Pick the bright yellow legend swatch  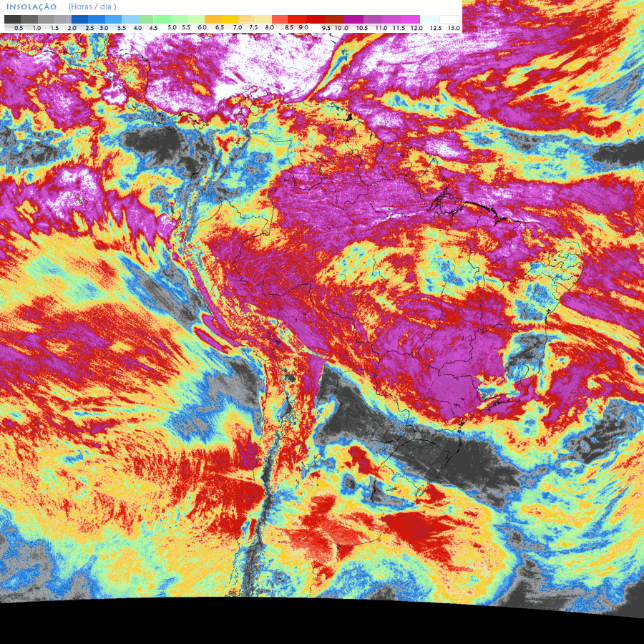230,19
